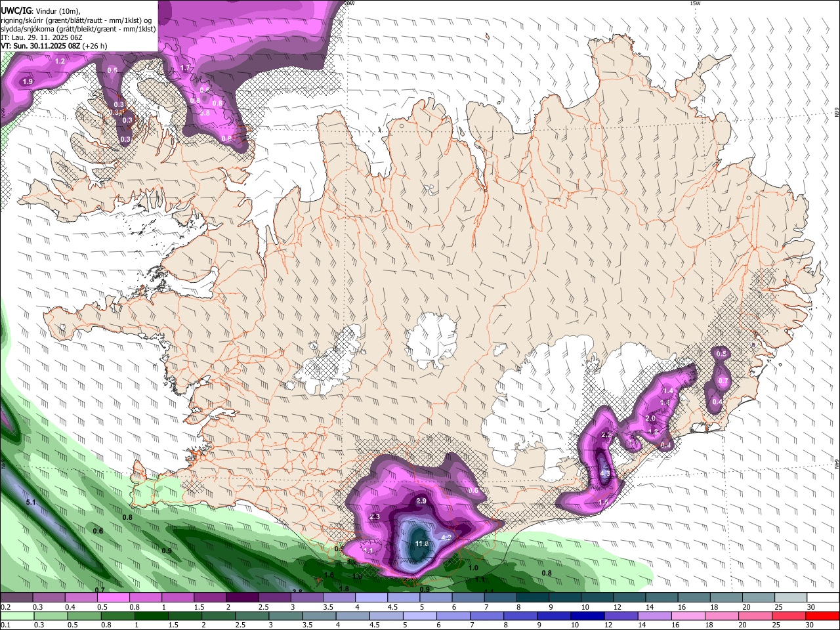Screen dimensions: 840x630
Task: Click the 1.2 value near the top edge
Action: [60, 61]
